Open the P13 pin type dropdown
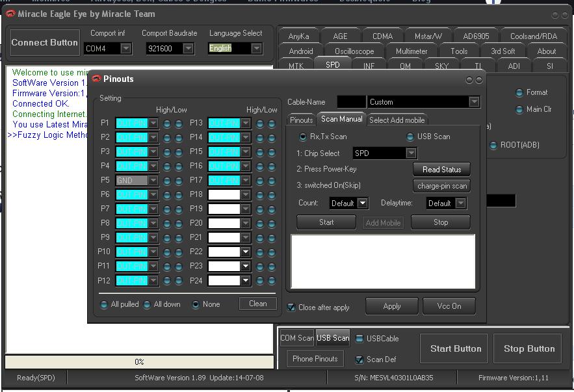Image resolution: width=574 pixels, height=392 pixels. pyautogui.click(x=245, y=124)
